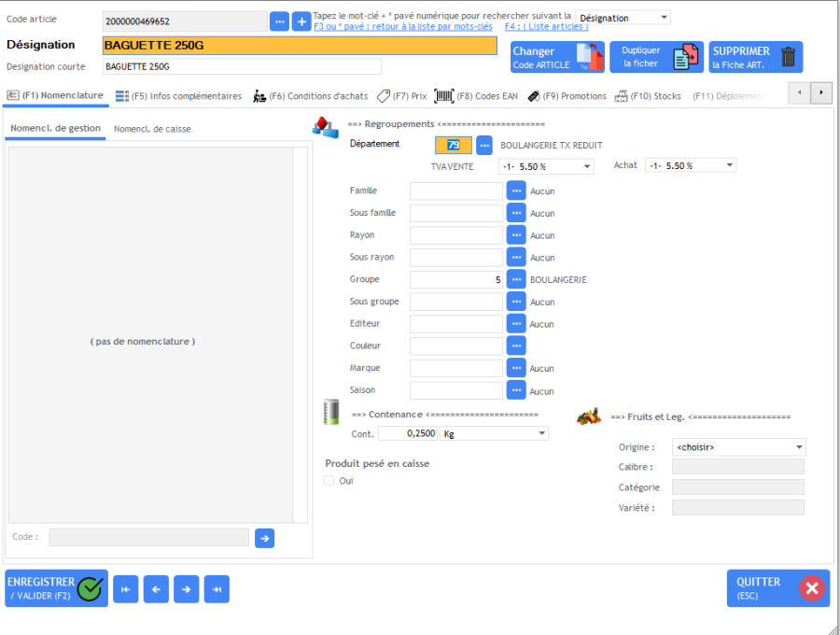This screenshot has height=635, width=840.
Task: Jump to the last record navigation icon
Action: (x=216, y=588)
